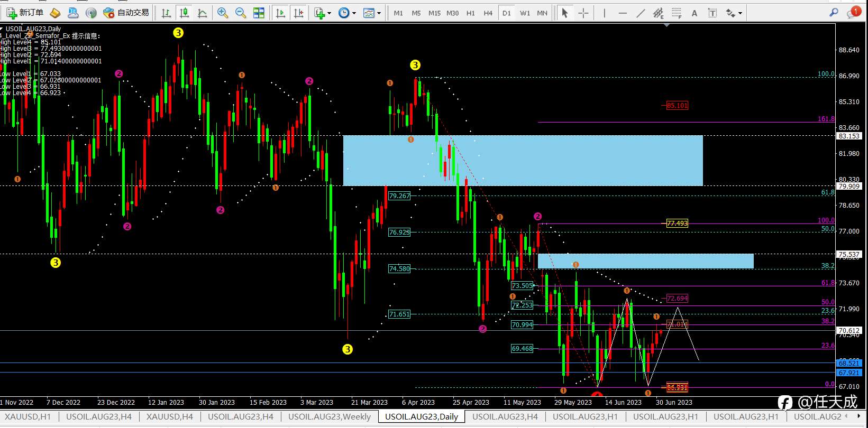
Task: Open the signals broadcast icon
Action: pos(91,13)
